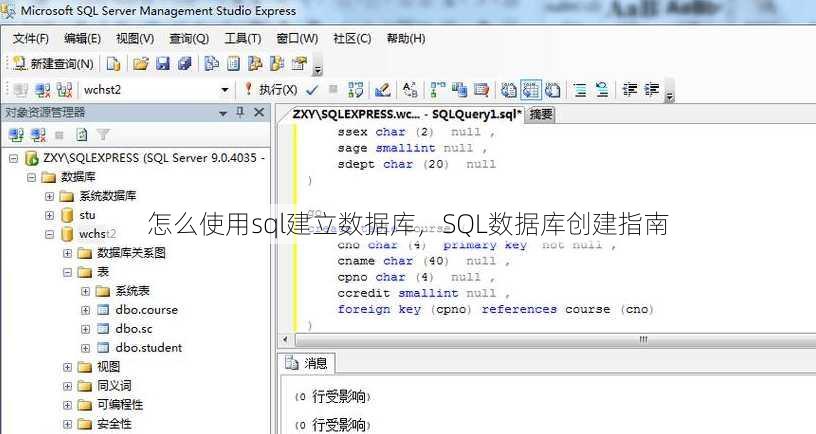The width and height of the screenshot is (816, 434).
Task: Click the cancel executing query square icon
Action: pos(334,90)
